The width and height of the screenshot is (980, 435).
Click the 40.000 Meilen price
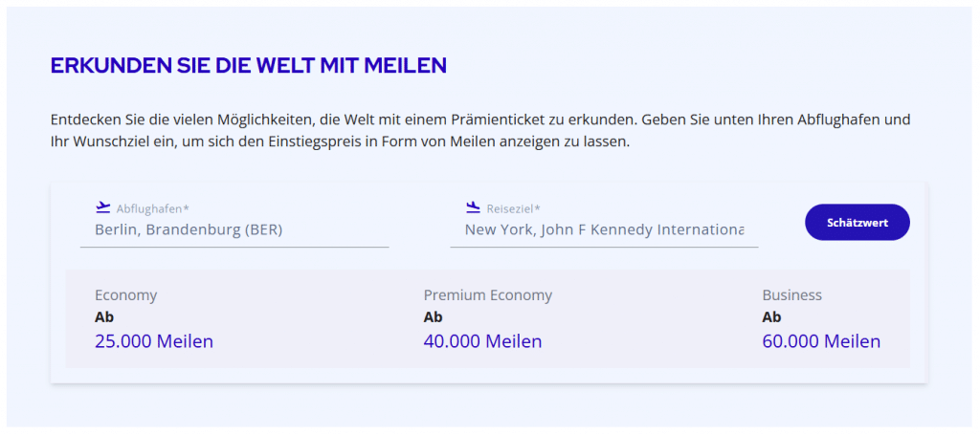482,341
